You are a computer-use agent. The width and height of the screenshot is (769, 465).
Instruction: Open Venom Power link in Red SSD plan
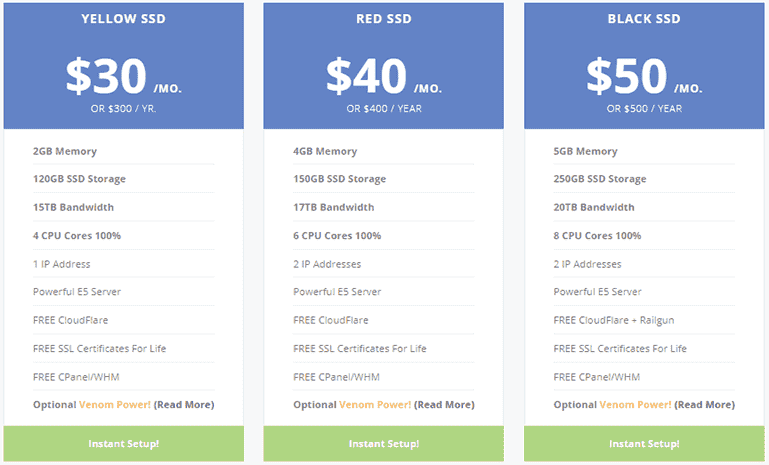[375, 405]
